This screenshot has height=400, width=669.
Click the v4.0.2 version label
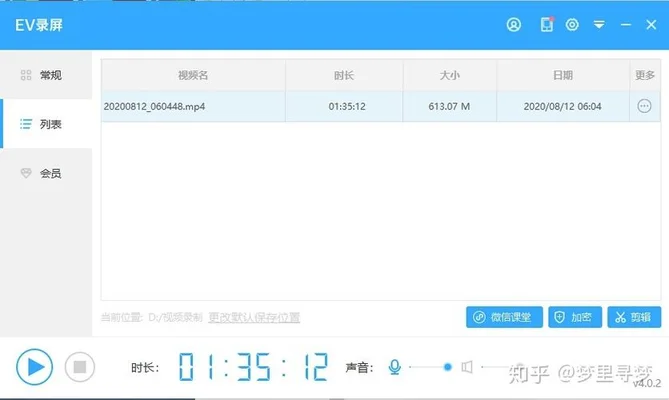pyautogui.click(x=647, y=383)
